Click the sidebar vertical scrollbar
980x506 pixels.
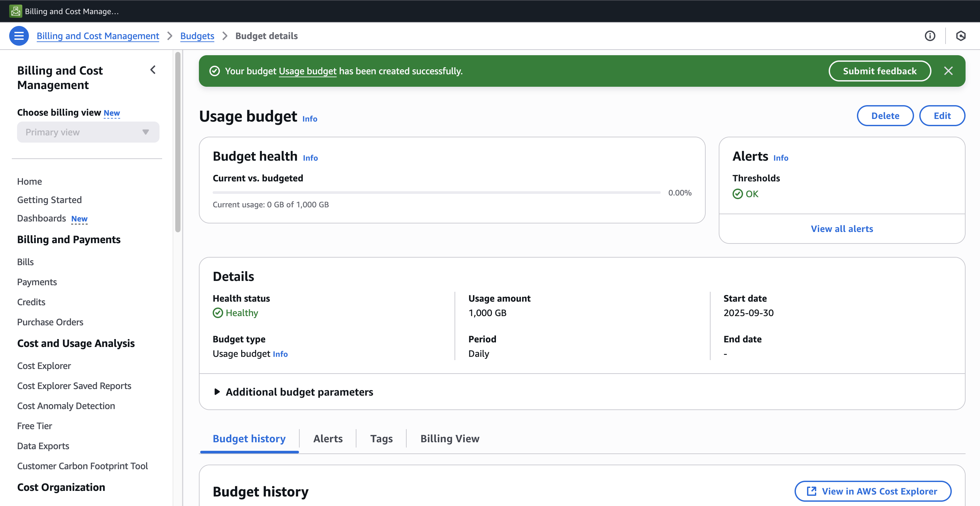point(178,142)
